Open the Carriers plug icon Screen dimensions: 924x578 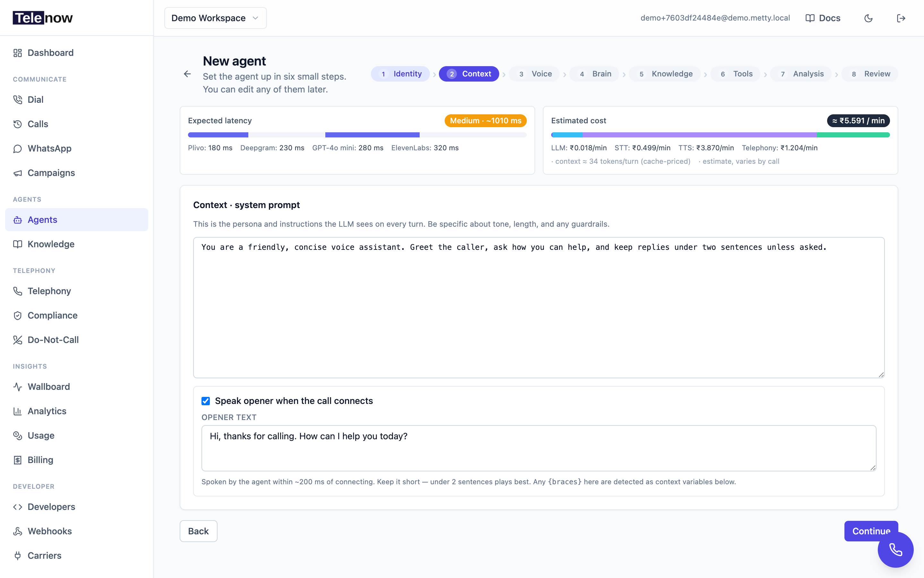coord(18,556)
